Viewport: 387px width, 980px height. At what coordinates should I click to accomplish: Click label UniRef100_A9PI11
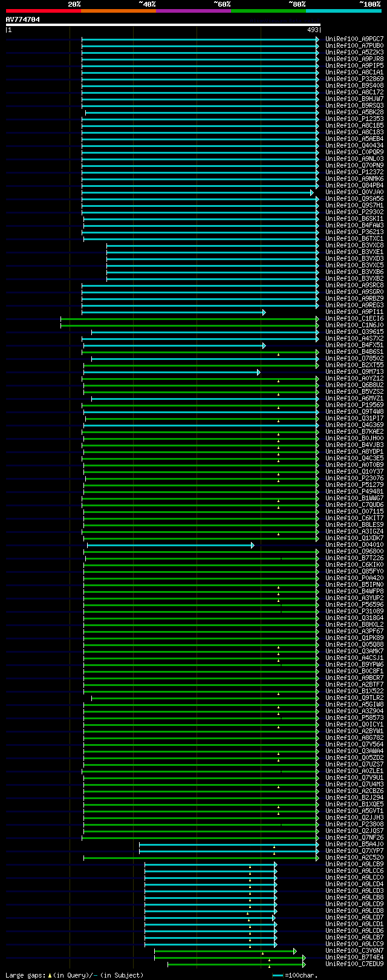point(354,312)
